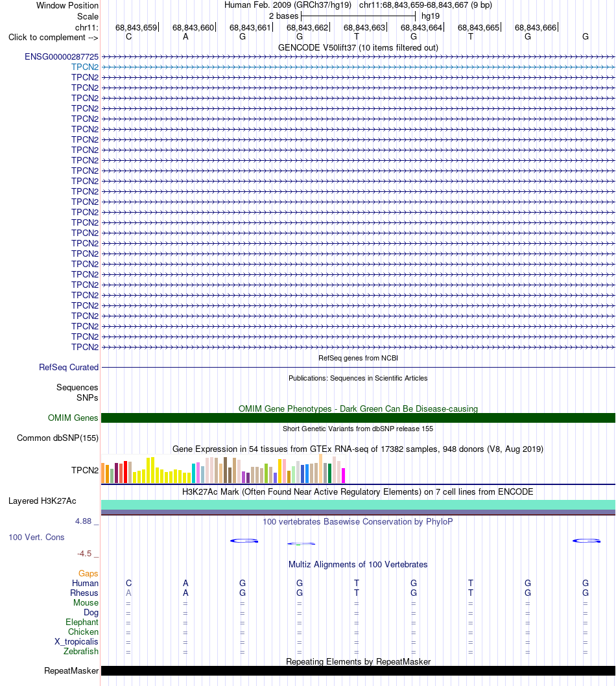
Task: Open the 100 Vert. Cons track label
Action: point(36,538)
